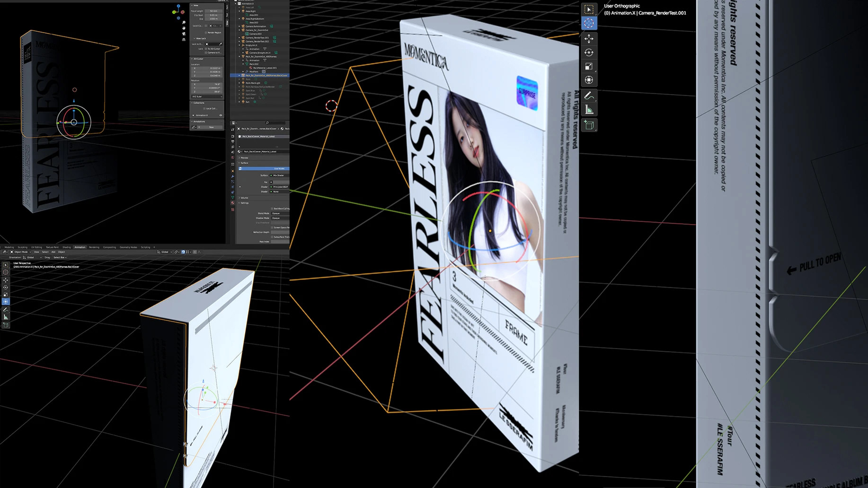Click the Surface Mix Shader button

coord(280,175)
